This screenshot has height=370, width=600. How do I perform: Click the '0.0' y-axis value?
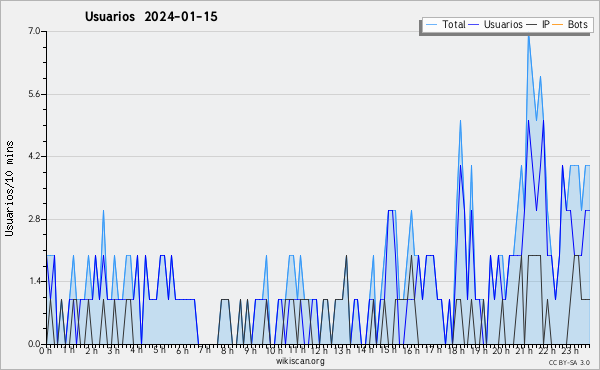click(34, 344)
